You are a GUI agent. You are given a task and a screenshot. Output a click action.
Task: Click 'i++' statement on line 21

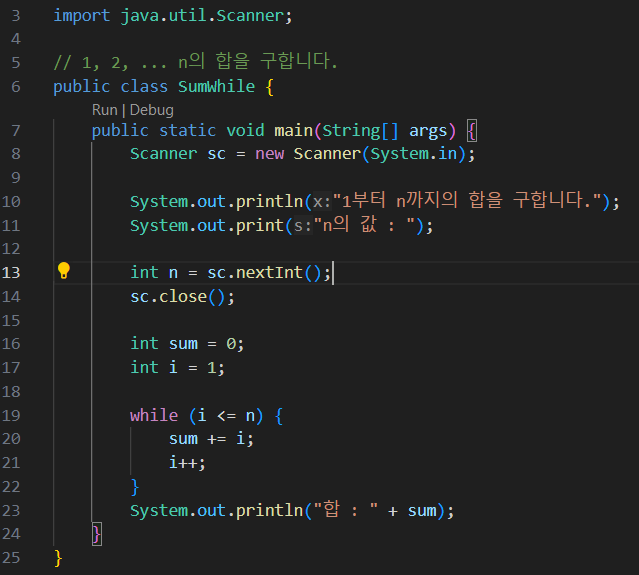pos(187,463)
